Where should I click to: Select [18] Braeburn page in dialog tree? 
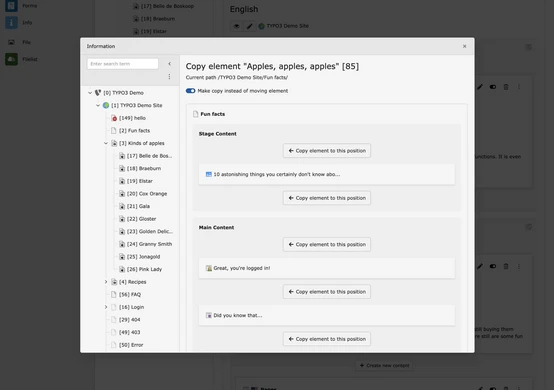[x=144, y=169]
